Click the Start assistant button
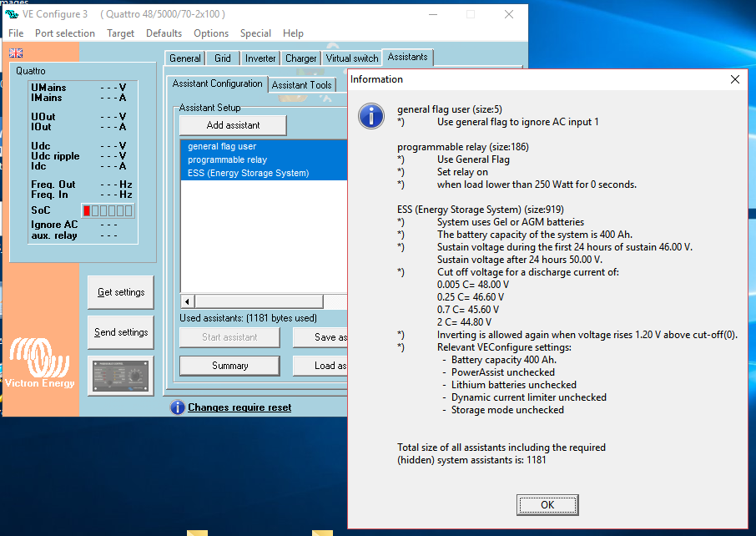This screenshot has height=536, width=756. (x=229, y=338)
